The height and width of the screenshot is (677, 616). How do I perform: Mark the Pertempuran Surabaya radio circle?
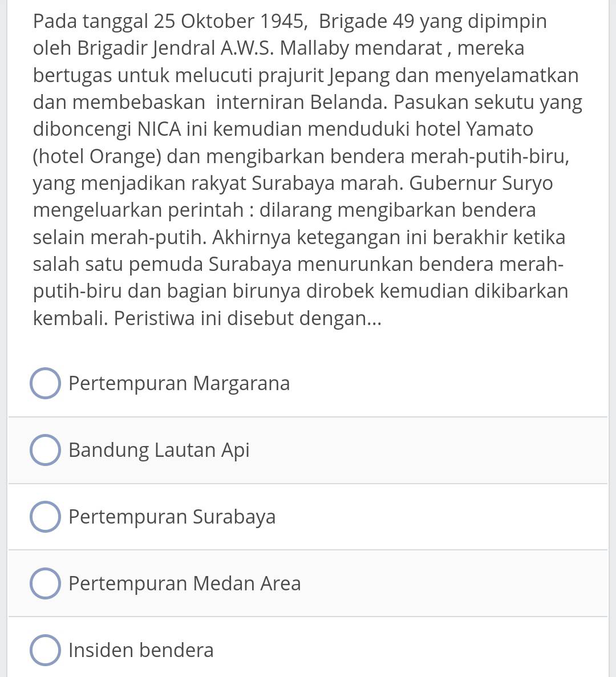pos(45,517)
